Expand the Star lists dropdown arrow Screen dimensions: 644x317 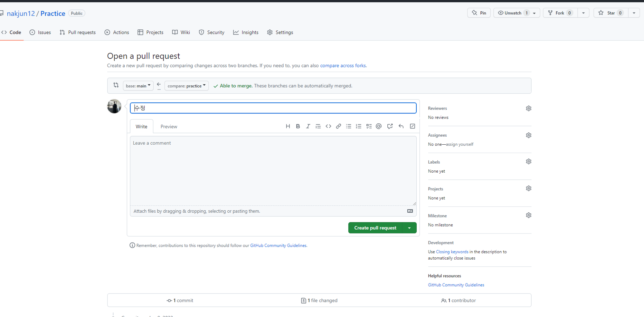[634, 13]
